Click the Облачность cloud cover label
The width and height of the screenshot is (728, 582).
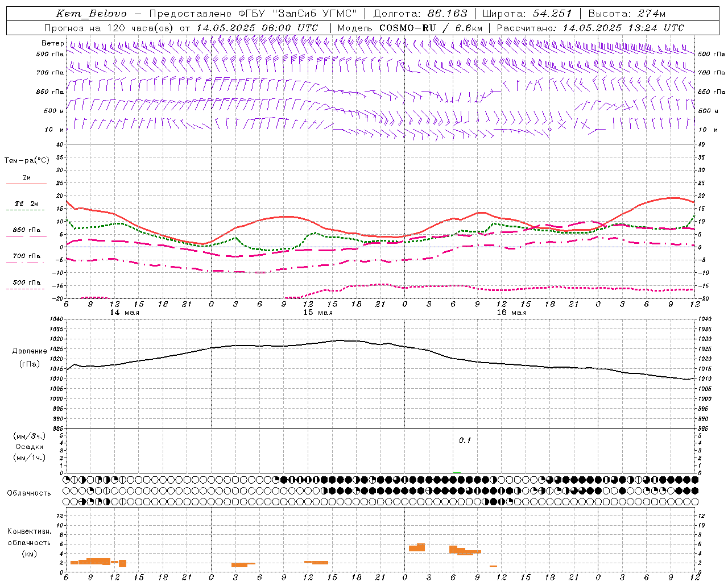point(29,493)
